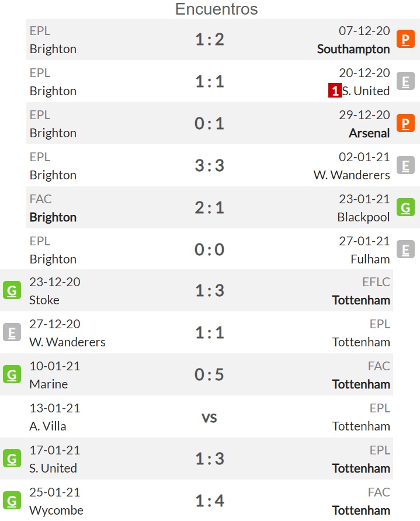Click the green G badge beside Stoke
Image resolution: width=420 pixels, height=521 pixels.
point(12,290)
